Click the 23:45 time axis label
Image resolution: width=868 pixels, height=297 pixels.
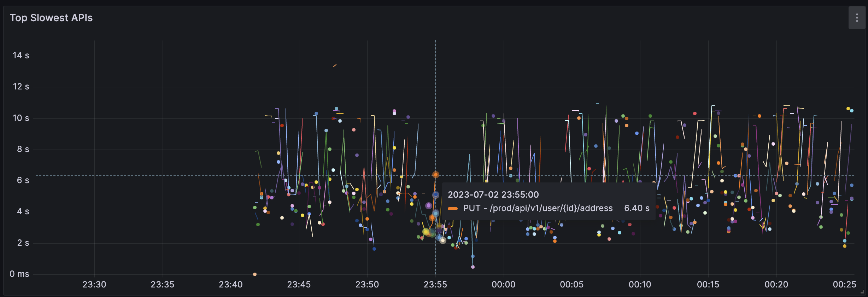pyautogui.click(x=299, y=284)
